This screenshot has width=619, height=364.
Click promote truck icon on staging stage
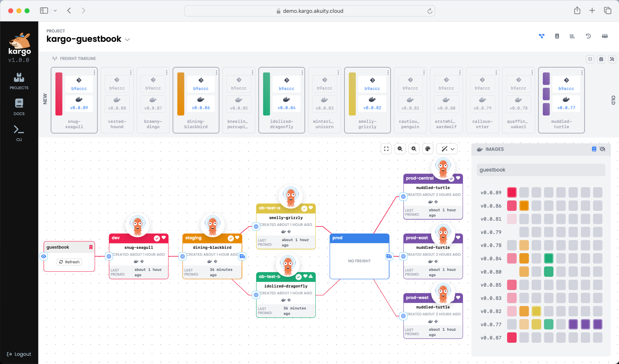242,256
